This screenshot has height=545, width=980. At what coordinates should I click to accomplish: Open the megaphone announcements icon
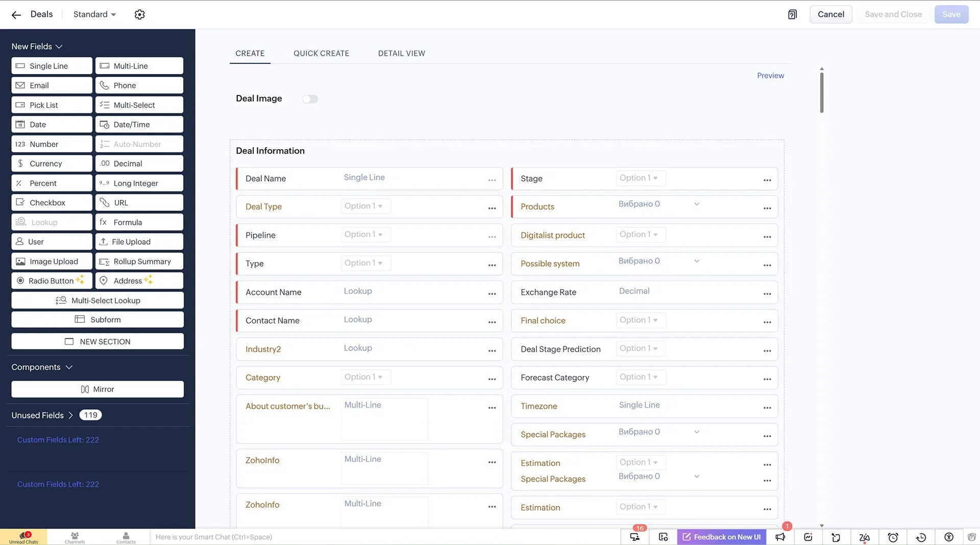(780, 537)
